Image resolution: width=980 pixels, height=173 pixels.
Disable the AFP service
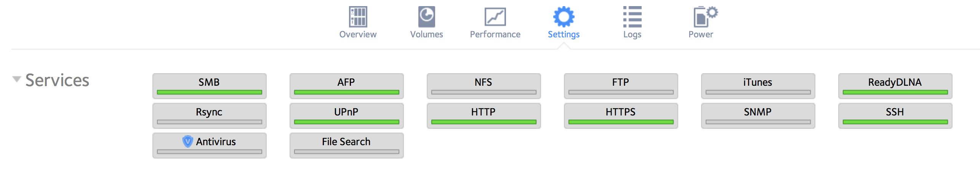click(346, 86)
